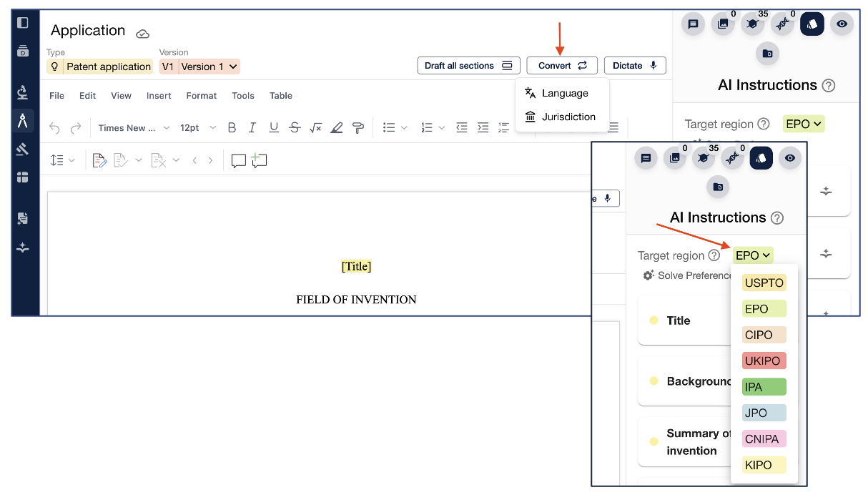Open the documents archive icon in left rail
The image size is (868, 495).
(x=23, y=51)
